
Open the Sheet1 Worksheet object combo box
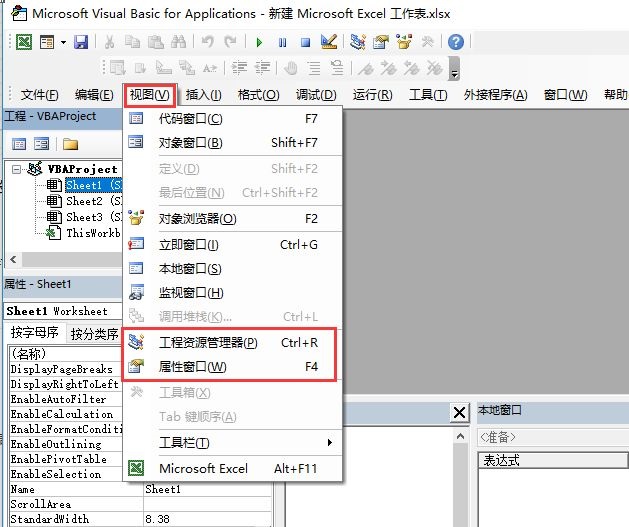pyautogui.click(x=63, y=311)
